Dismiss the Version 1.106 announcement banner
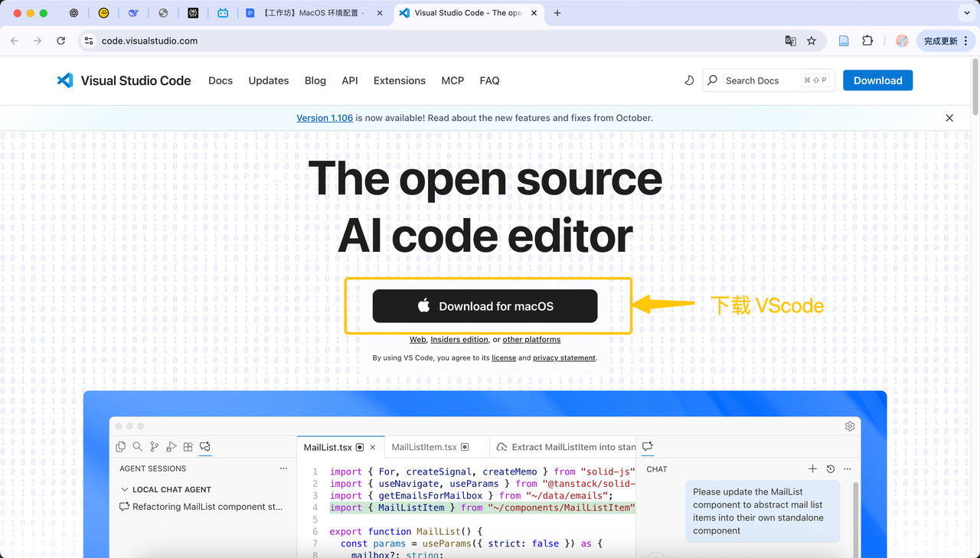Viewport: 980px width, 558px height. (x=949, y=118)
